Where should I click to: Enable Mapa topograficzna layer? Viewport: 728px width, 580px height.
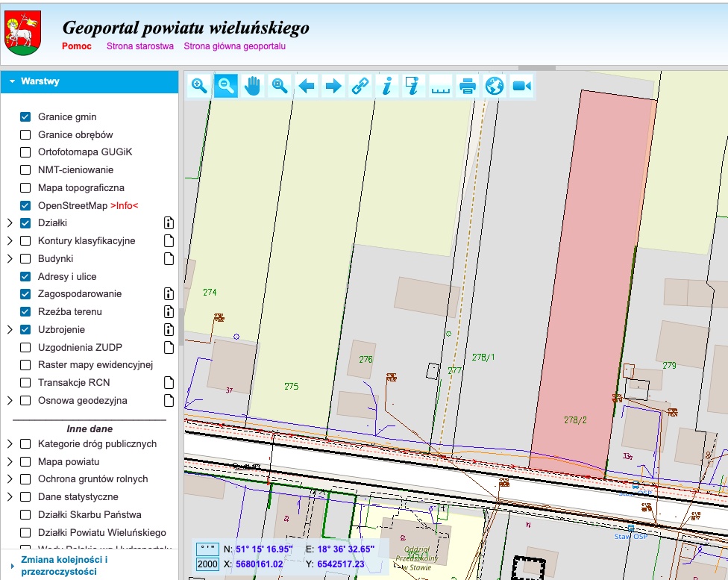coord(25,188)
